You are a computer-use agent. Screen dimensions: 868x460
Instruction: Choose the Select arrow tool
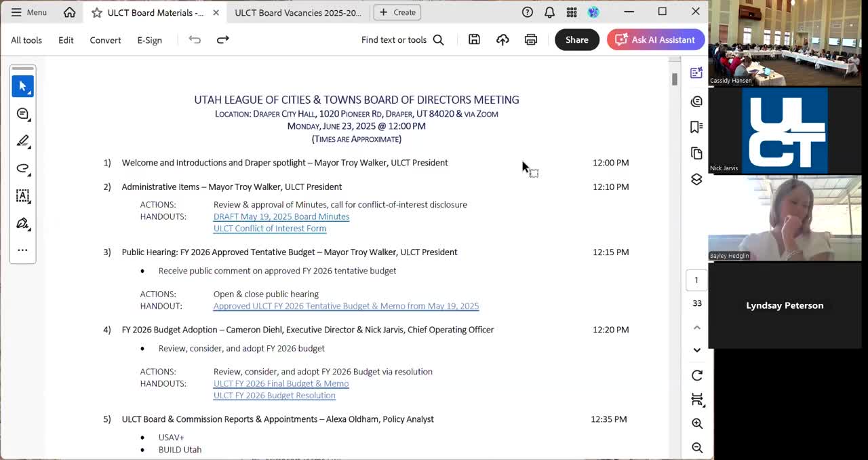point(22,86)
